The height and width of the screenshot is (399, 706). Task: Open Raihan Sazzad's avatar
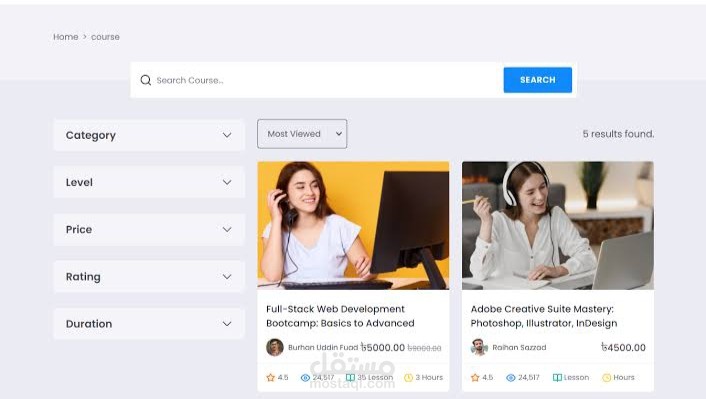479,347
